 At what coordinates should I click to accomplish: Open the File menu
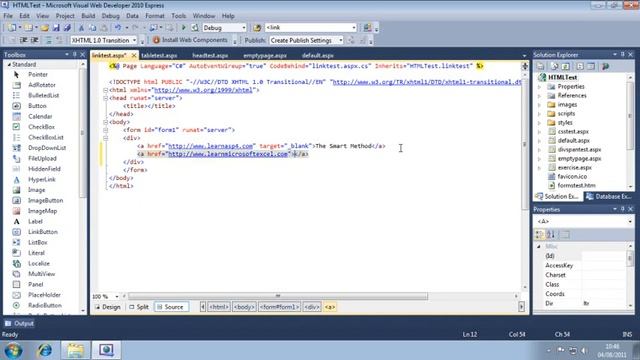point(8,16)
